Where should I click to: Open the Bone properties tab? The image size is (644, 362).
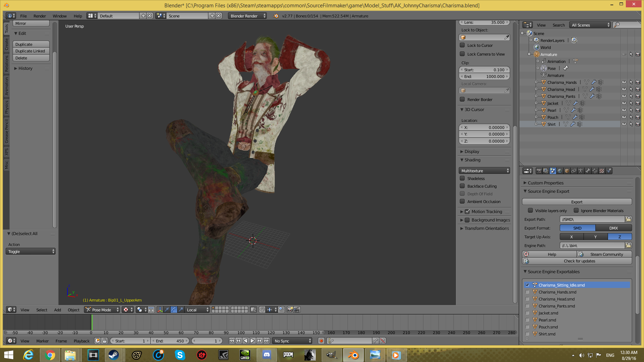[588, 171]
